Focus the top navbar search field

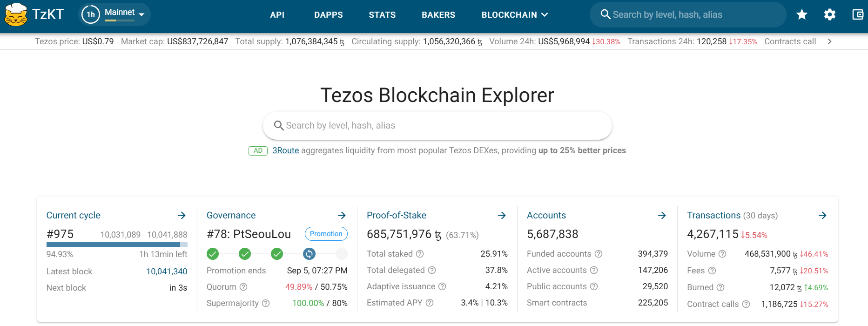[x=688, y=14]
